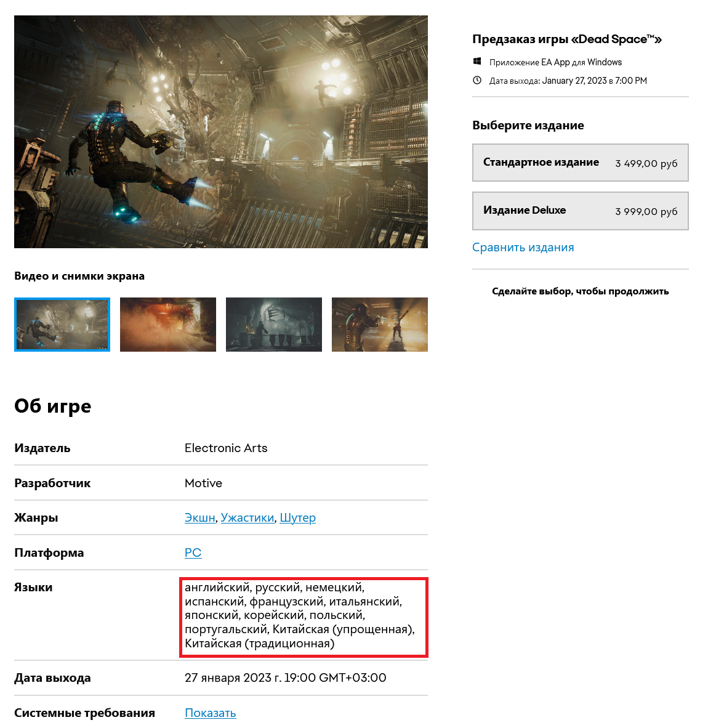Click the Об игре section heading

[x=53, y=406]
